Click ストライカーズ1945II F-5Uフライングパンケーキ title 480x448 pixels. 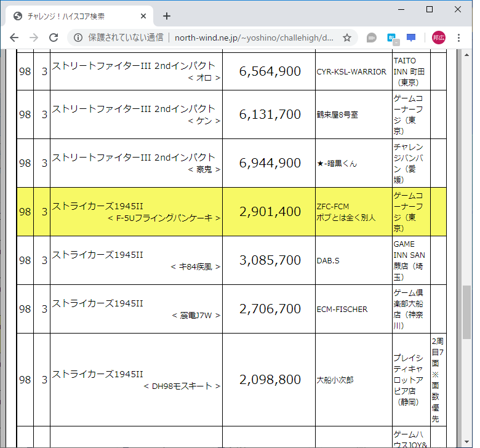pyautogui.click(x=136, y=212)
